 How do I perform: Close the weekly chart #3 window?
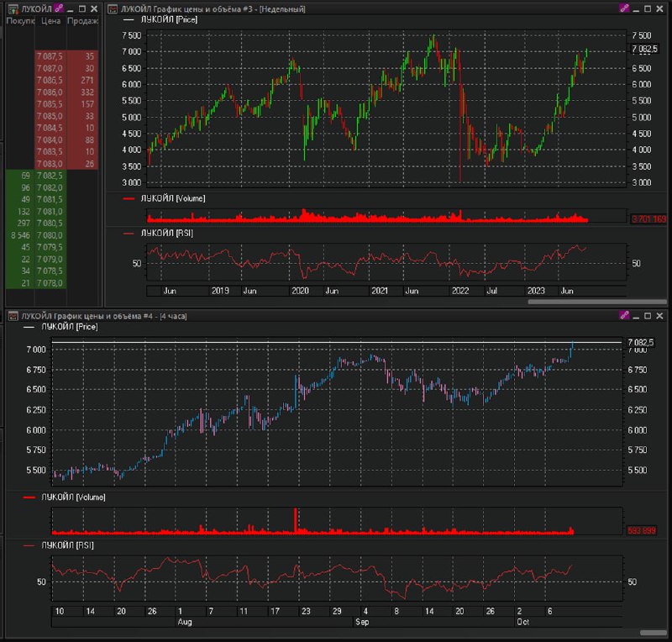point(660,8)
